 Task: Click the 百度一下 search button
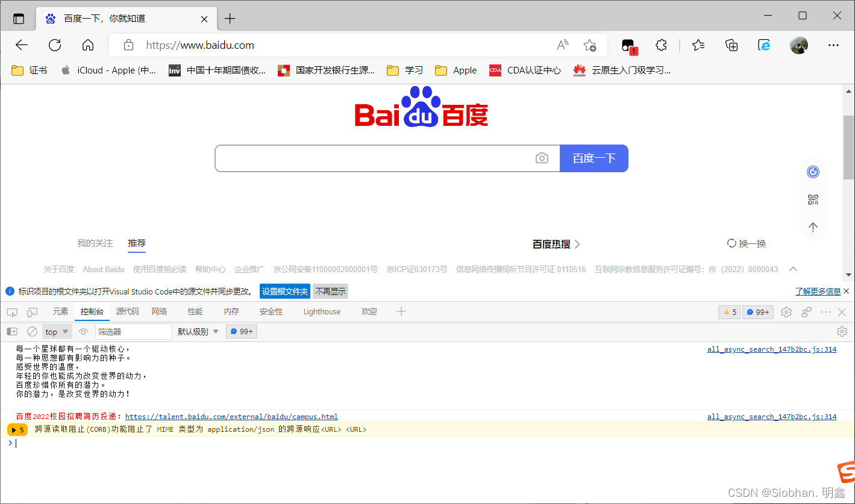pos(594,158)
